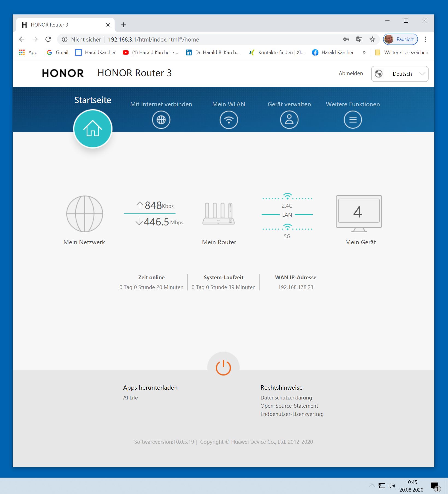Open the Deutsch language dropdown

[400, 74]
